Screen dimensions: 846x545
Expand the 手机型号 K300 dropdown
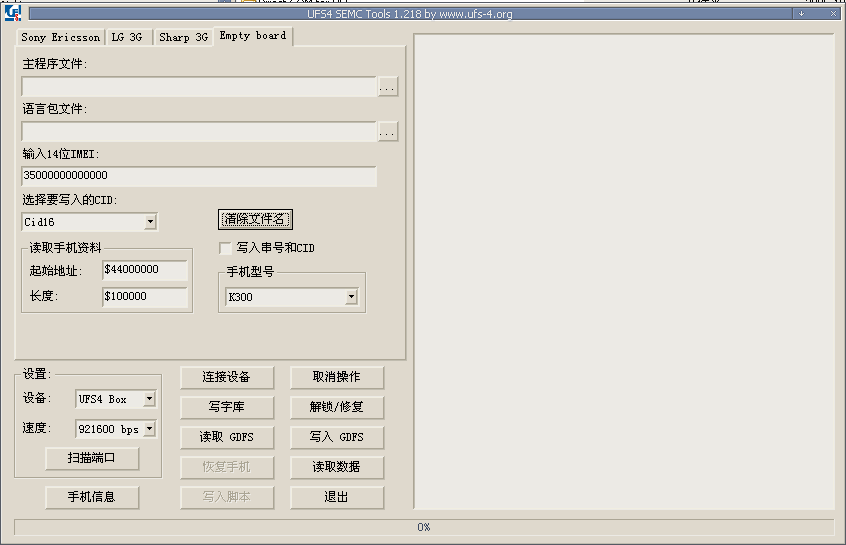click(x=351, y=297)
